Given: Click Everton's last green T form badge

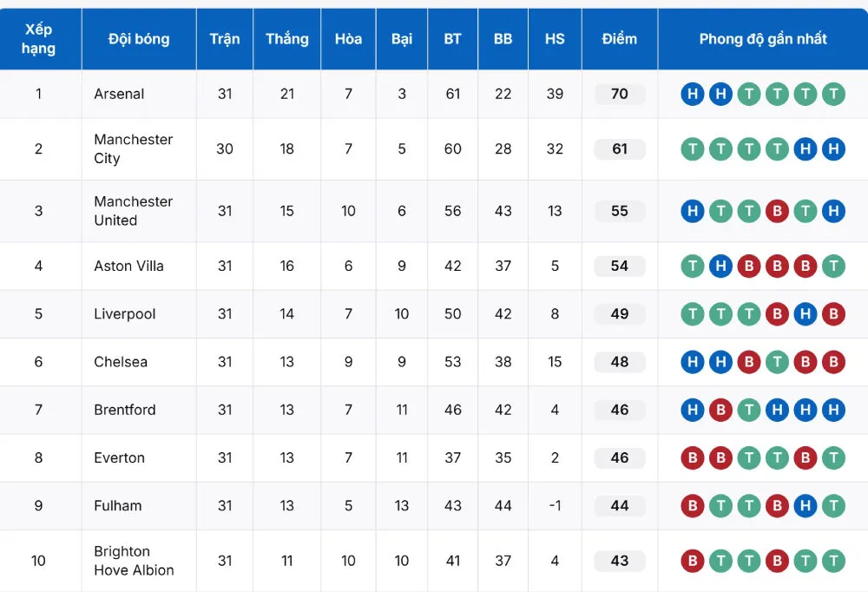Looking at the screenshot, I should point(833,458).
